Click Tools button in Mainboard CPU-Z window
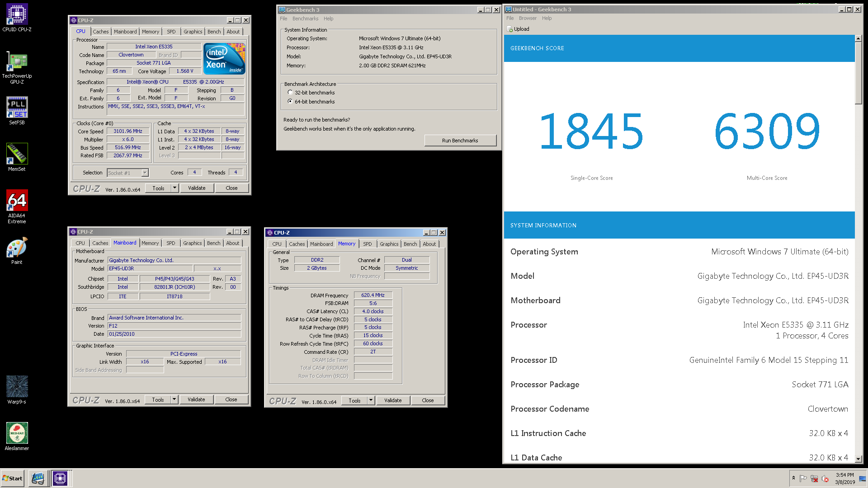Image resolution: width=868 pixels, height=488 pixels. (158, 399)
